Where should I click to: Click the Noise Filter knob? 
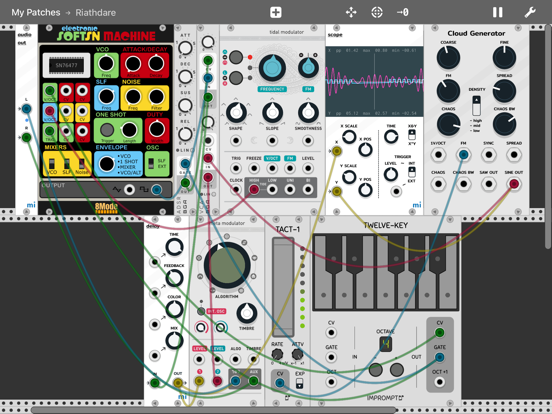tap(156, 96)
